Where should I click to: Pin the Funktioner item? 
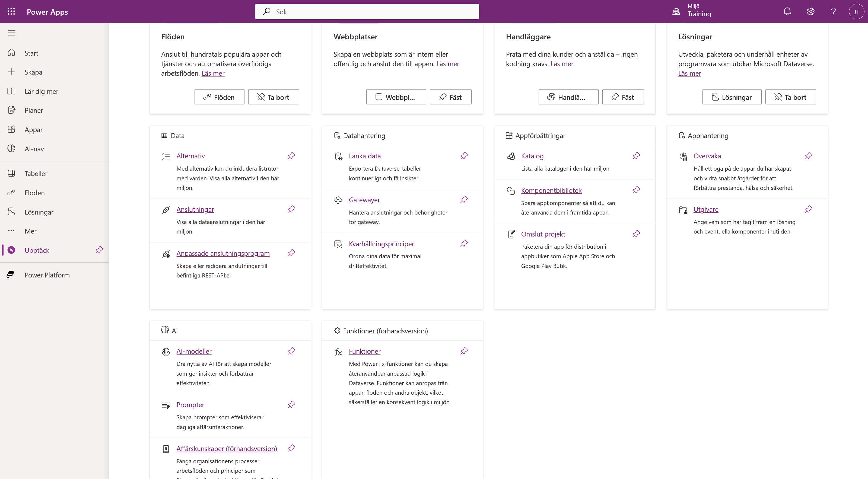click(x=464, y=351)
